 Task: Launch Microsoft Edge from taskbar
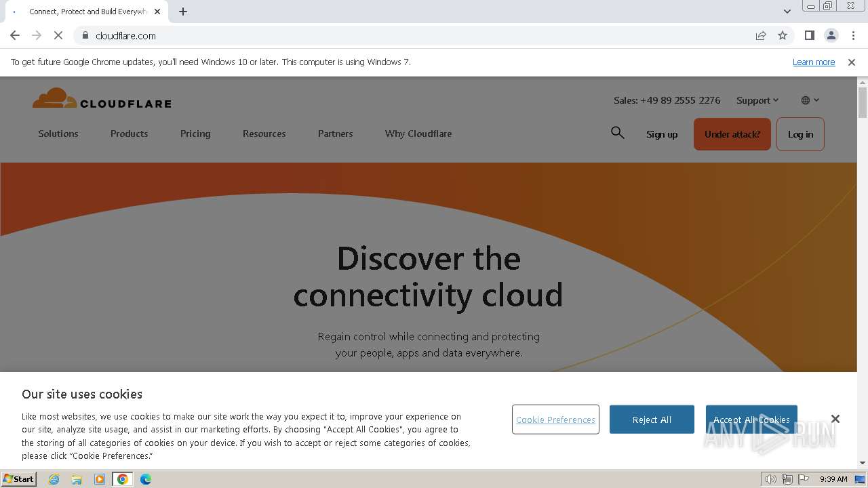coord(146,479)
